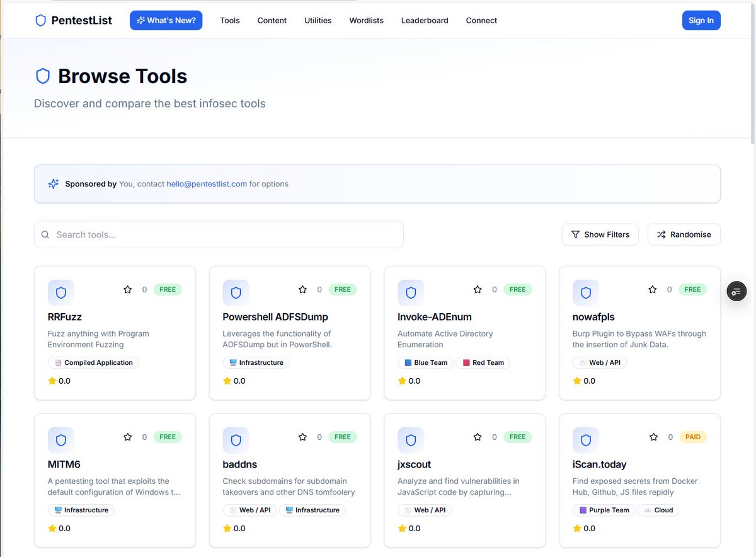This screenshot has width=756, height=557.
Task: Open the Connect menu
Action: coord(481,20)
